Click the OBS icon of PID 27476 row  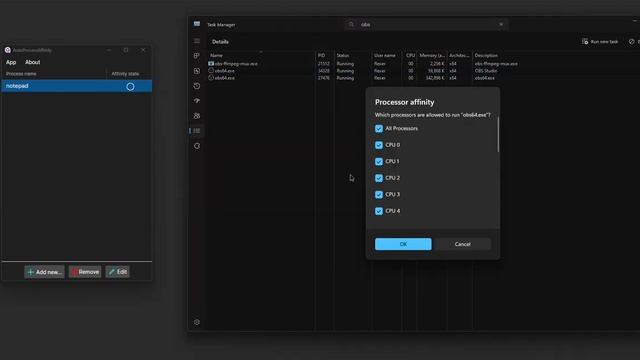pos(211,78)
